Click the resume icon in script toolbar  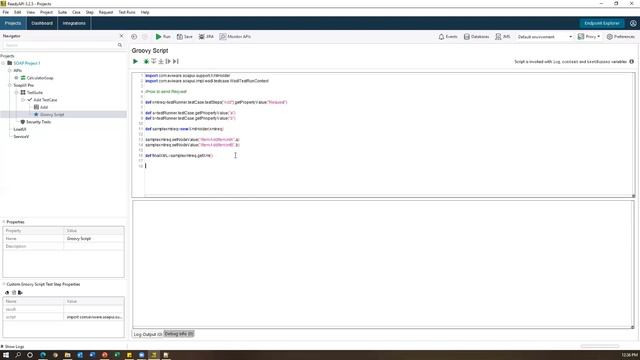(x=168, y=61)
